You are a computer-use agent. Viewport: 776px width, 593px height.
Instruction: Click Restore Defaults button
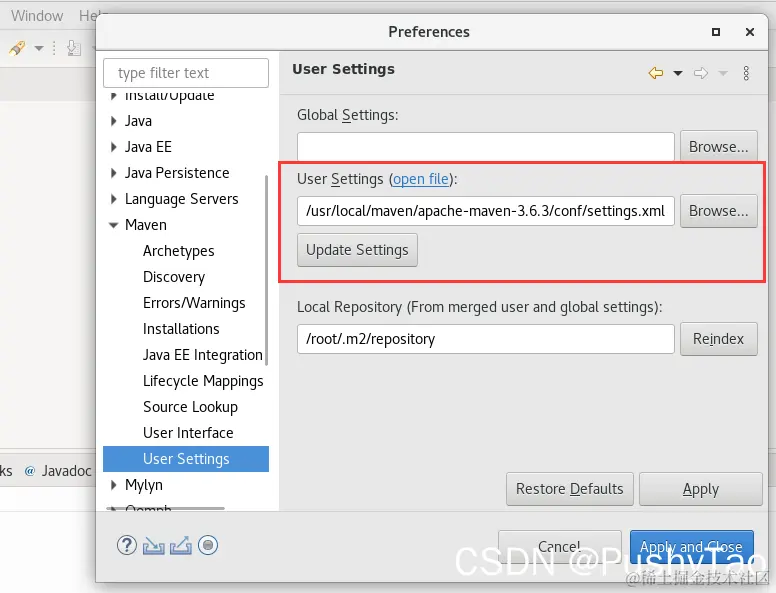(x=570, y=489)
